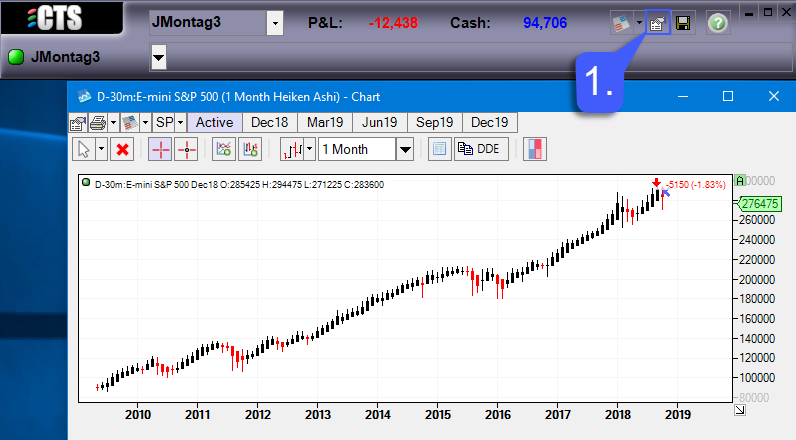The width and height of the screenshot is (796, 440).
Task: Click the Cash value 94,706
Action: [545, 23]
